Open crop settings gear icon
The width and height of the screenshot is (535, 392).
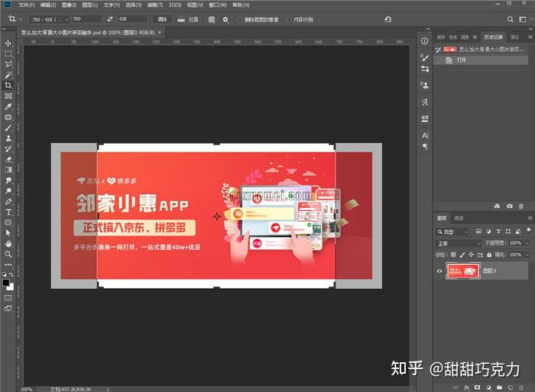(225, 20)
